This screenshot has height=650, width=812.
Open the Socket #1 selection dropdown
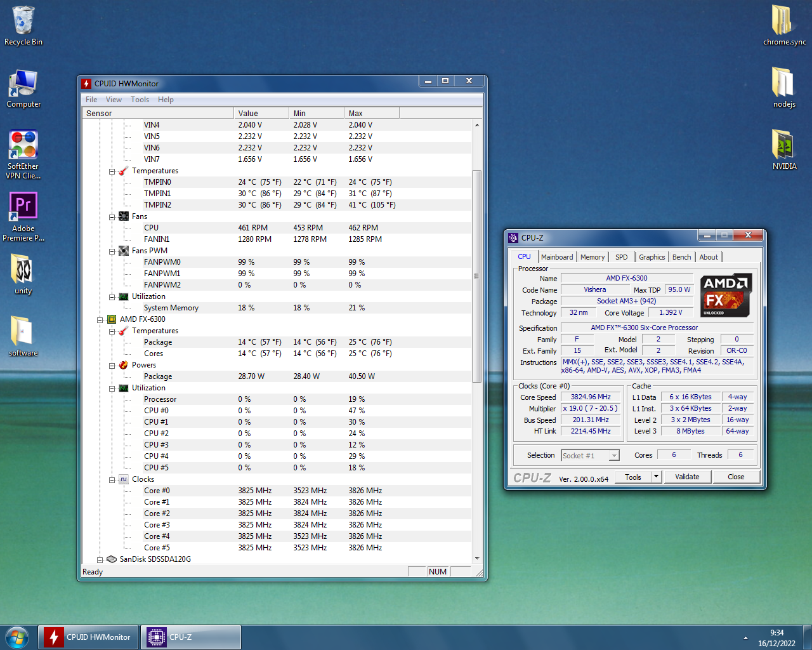point(613,456)
